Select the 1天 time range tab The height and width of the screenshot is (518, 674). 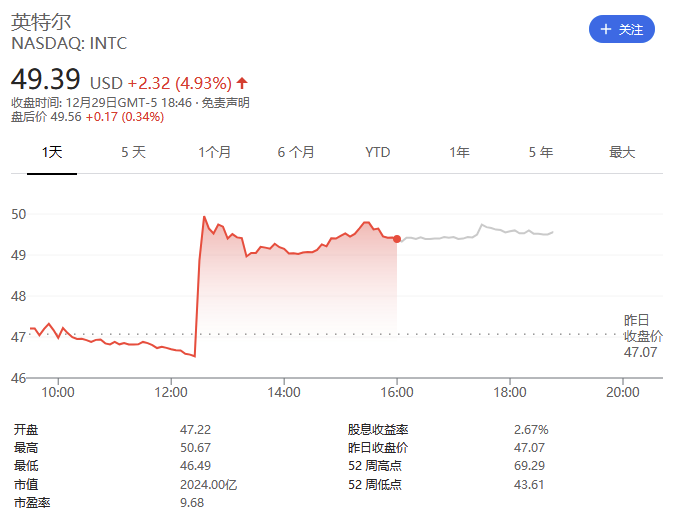point(52,152)
